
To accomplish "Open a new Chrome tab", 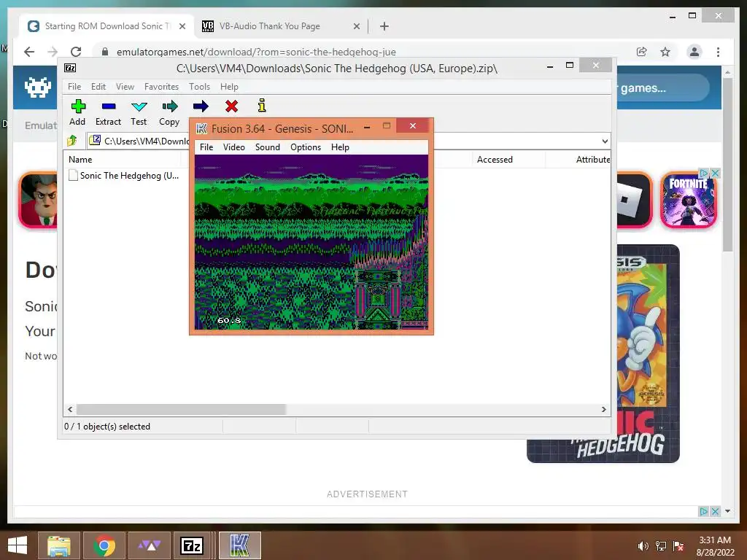I will (x=384, y=26).
